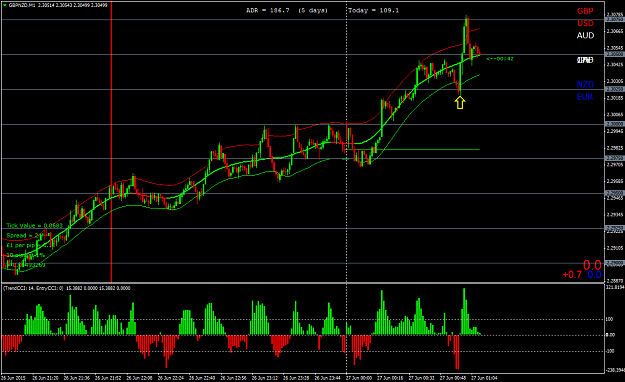Click the green candle countdown timer label
The width and height of the screenshot is (625, 382).
click(500, 59)
